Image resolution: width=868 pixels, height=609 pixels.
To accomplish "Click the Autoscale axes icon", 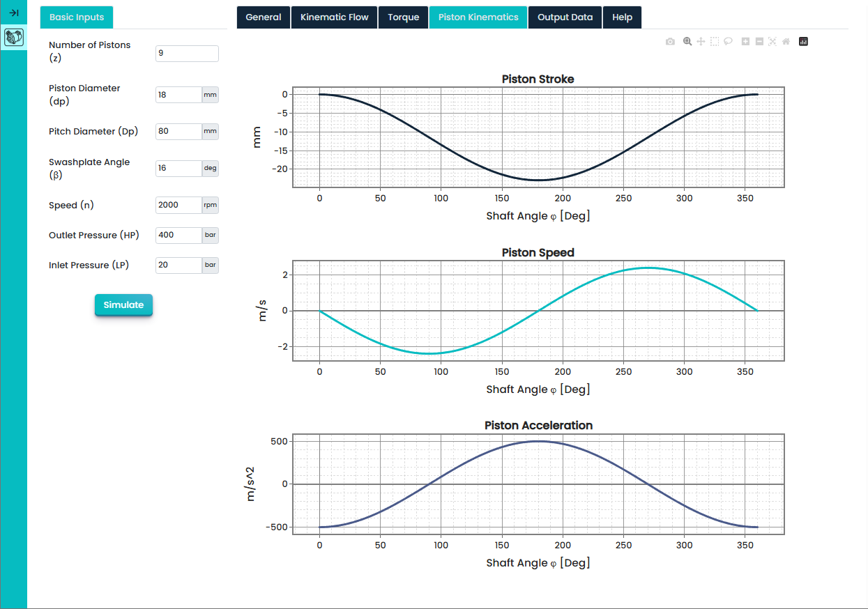I will (x=772, y=42).
